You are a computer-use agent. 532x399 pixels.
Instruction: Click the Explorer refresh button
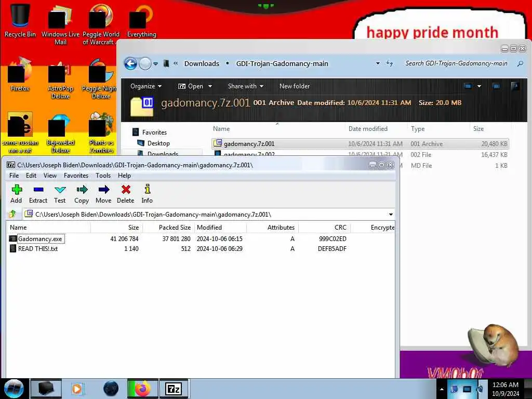390,63
